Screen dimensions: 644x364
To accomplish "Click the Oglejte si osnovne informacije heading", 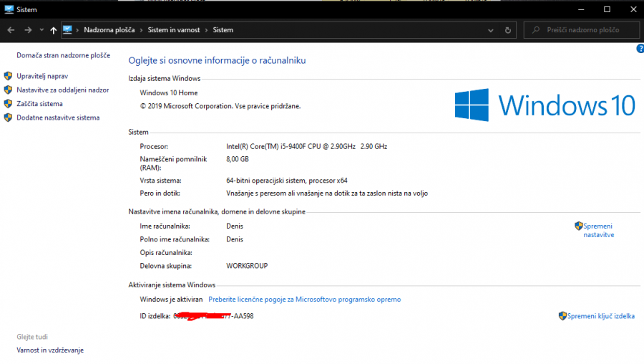I will pyautogui.click(x=217, y=60).
